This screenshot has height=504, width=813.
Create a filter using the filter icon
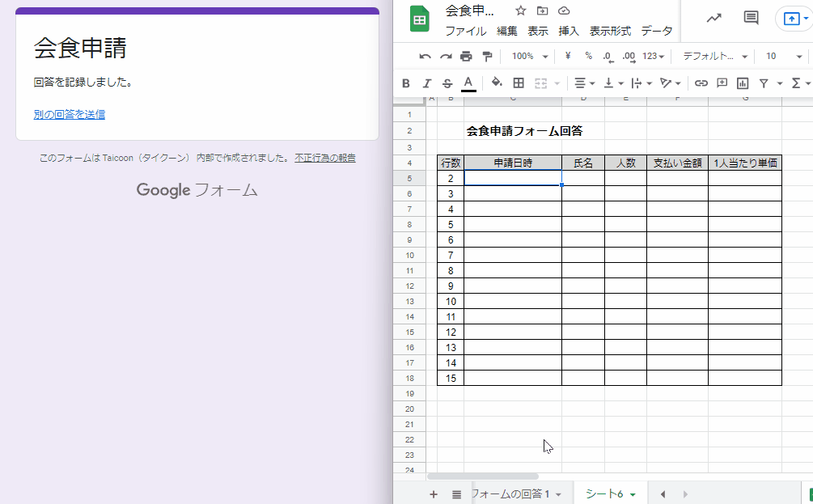(763, 83)
